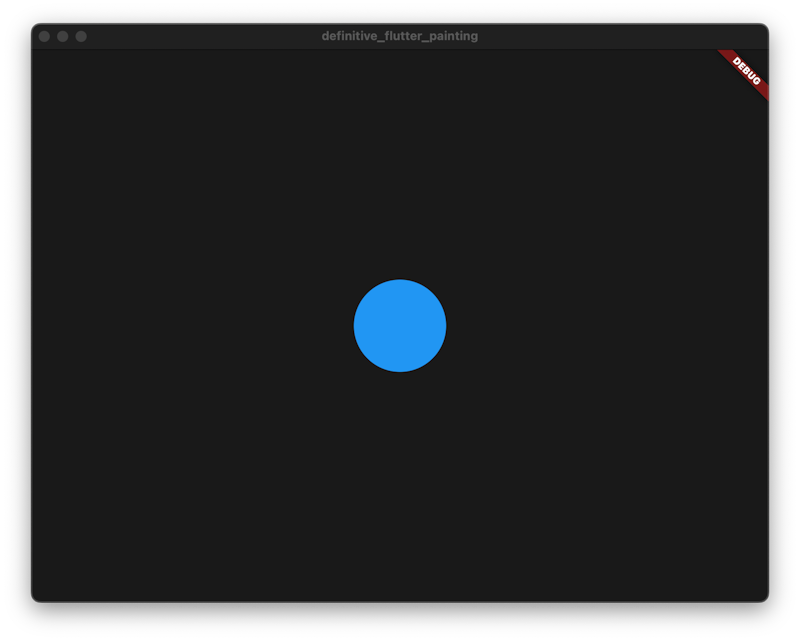Click the bottom edge of the blue circle

400,371
